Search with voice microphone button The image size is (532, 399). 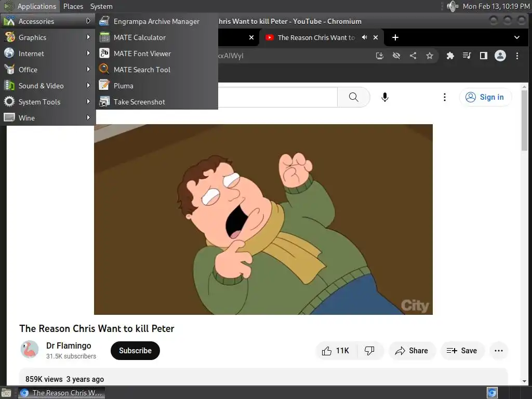(385, 97)
